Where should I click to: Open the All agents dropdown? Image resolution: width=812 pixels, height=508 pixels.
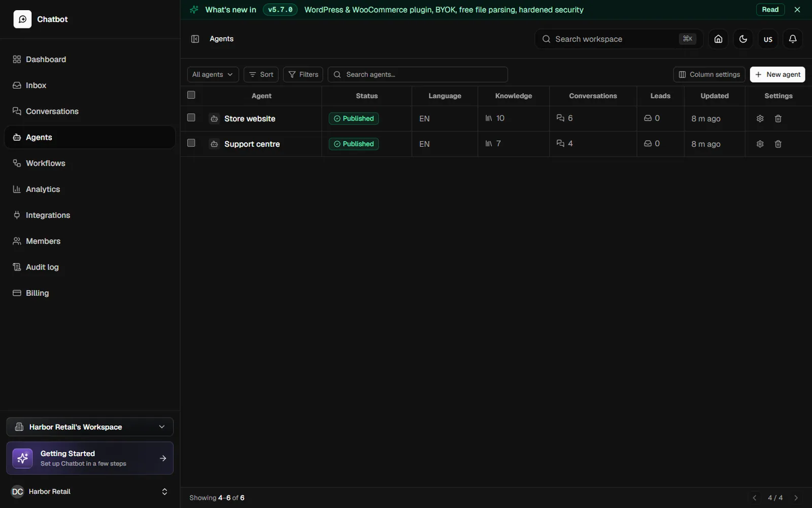(213, 75)
